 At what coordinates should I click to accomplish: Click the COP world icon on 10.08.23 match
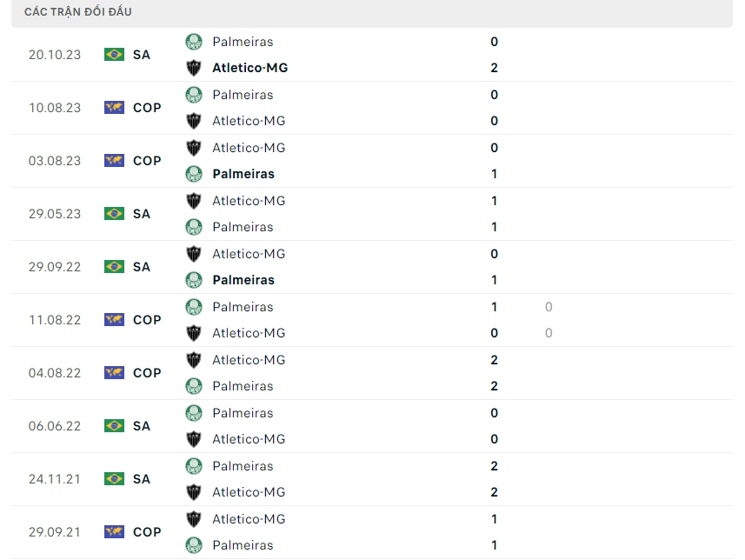tap(114, 108)
